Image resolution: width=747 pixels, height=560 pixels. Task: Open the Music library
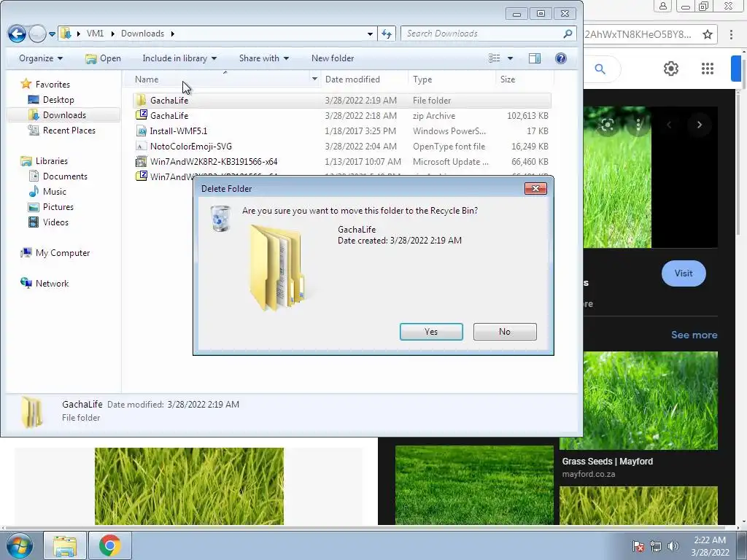point(47,192)
